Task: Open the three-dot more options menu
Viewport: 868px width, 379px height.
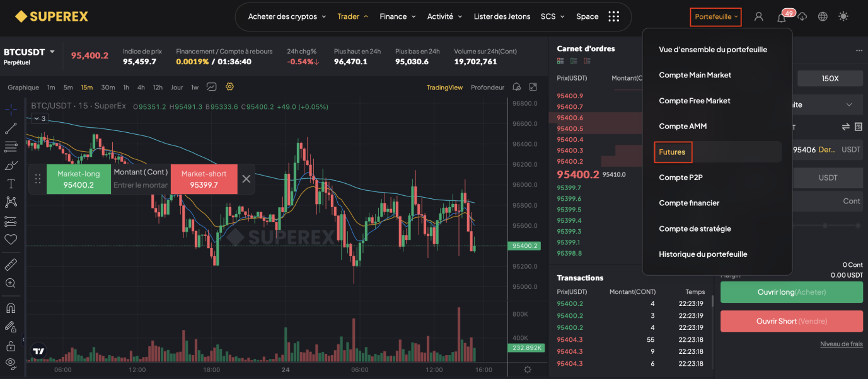Action: pyautogui.click(x=859, y=50)
